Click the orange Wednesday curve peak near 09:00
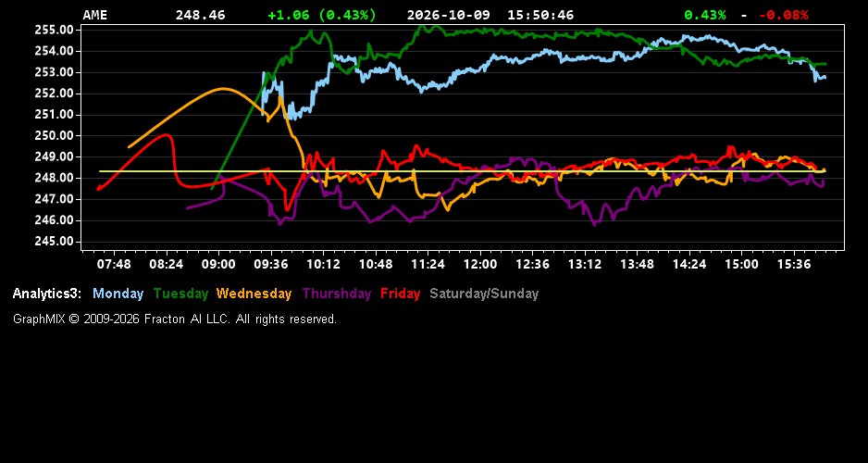Image resolution: width=868 pixels, height=463 pixels. tap(222, 89)
